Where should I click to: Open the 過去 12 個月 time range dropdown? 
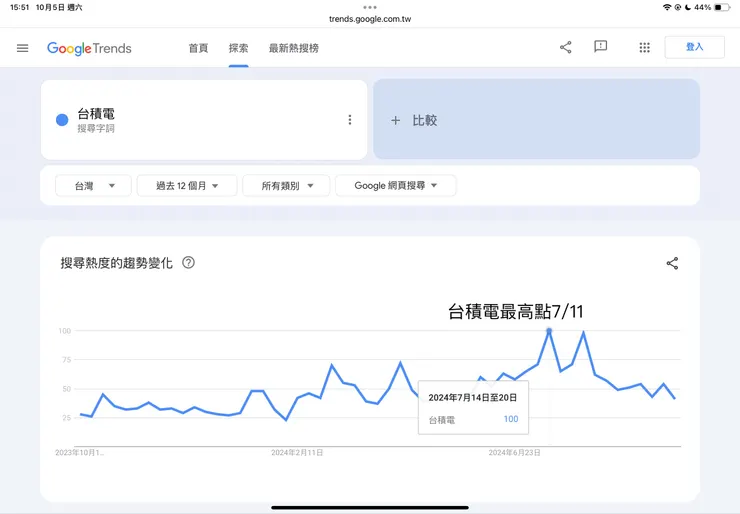[187, 185]
